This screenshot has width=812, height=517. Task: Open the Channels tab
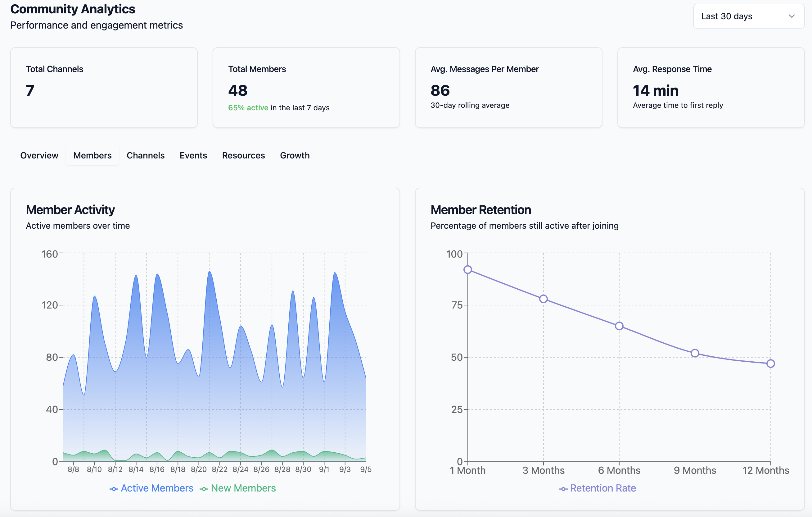(x=145, y=155)
